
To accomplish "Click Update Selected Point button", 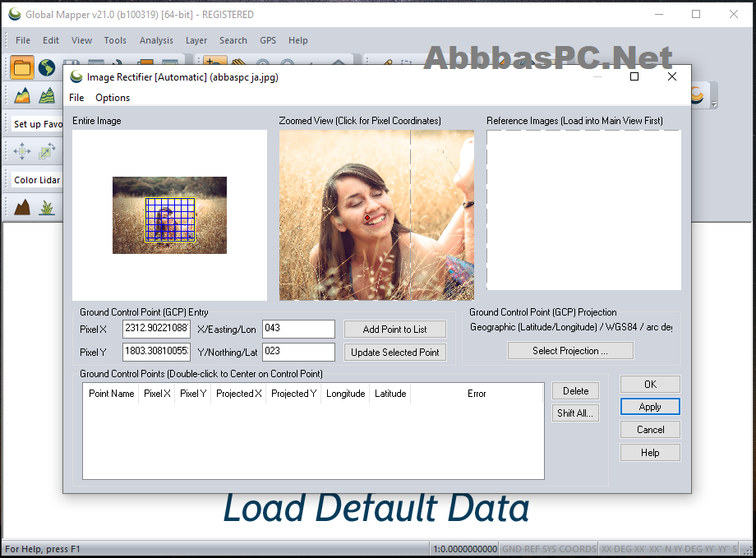I will pos(395,353).
